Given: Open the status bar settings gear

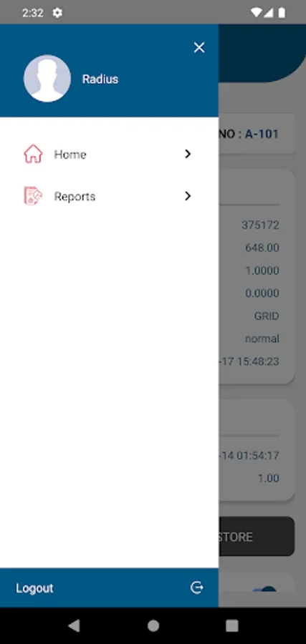Looking at the screenshot, I should tap(57, 13).
